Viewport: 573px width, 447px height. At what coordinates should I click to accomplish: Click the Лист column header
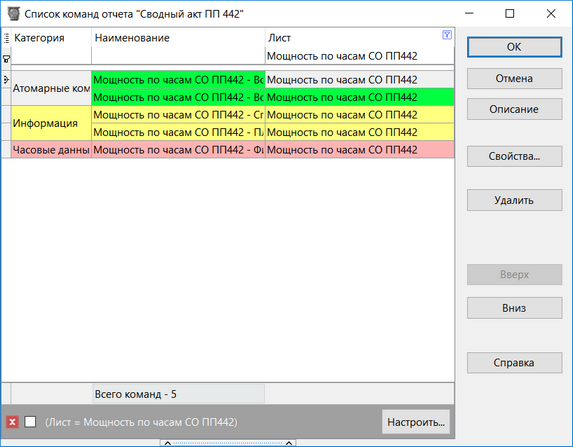(353, 38)
